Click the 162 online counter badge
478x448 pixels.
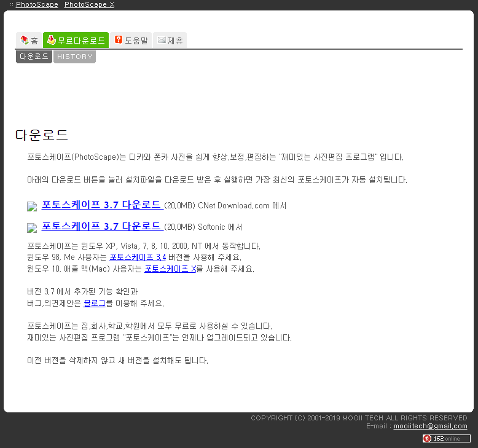(446, 439)
